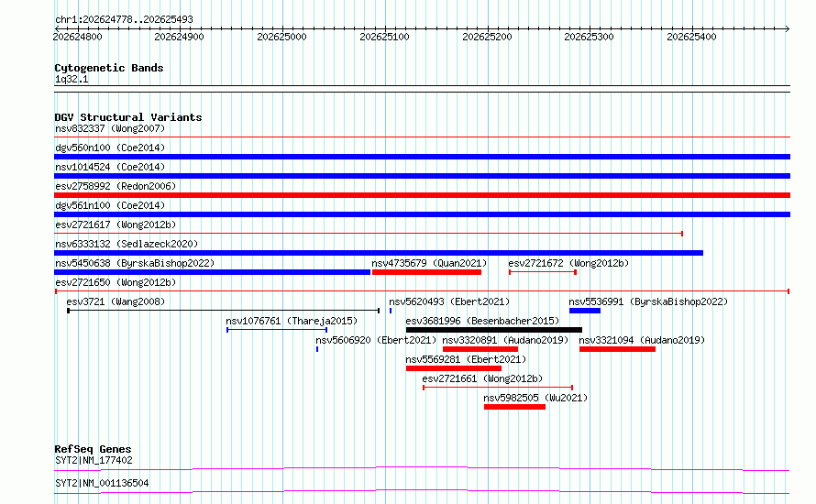Select the nsv1076761 (Thareja2015) blue feature

[277, 330]
